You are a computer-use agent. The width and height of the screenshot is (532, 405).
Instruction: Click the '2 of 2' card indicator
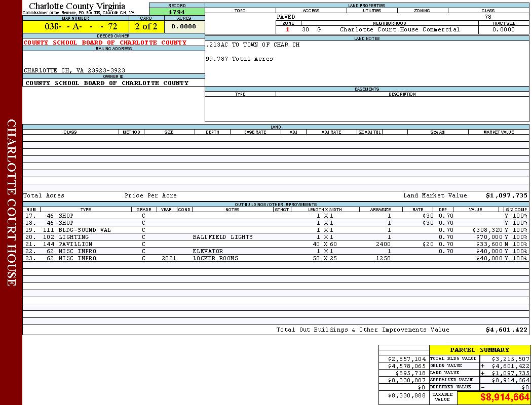click(x=146, y=27)
